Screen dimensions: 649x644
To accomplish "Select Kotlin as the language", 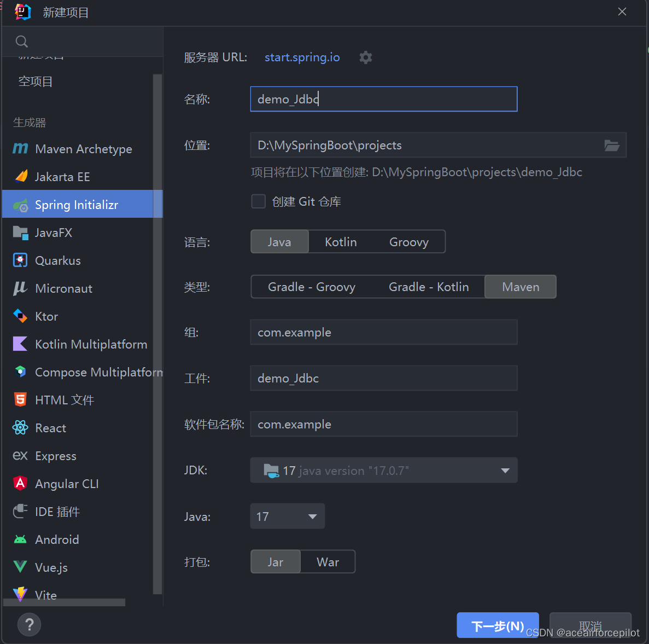I will 341,242.
